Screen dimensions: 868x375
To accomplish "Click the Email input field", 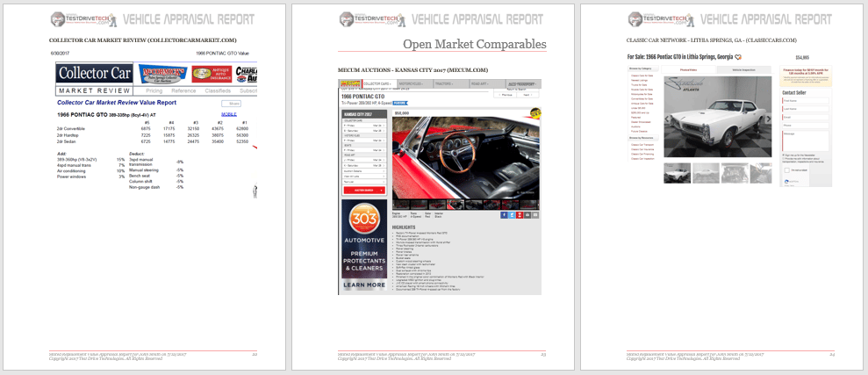I will pos(806,118).
